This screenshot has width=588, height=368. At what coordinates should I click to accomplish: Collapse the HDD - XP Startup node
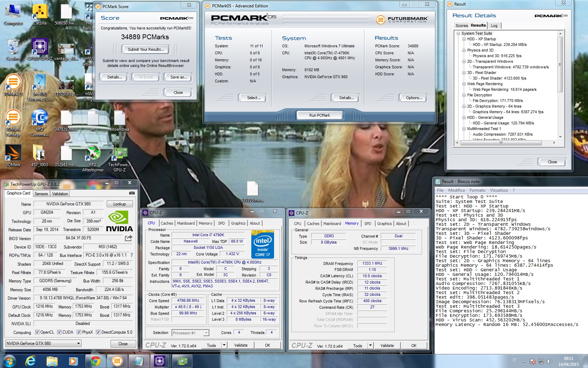click(x=464, y=39)
